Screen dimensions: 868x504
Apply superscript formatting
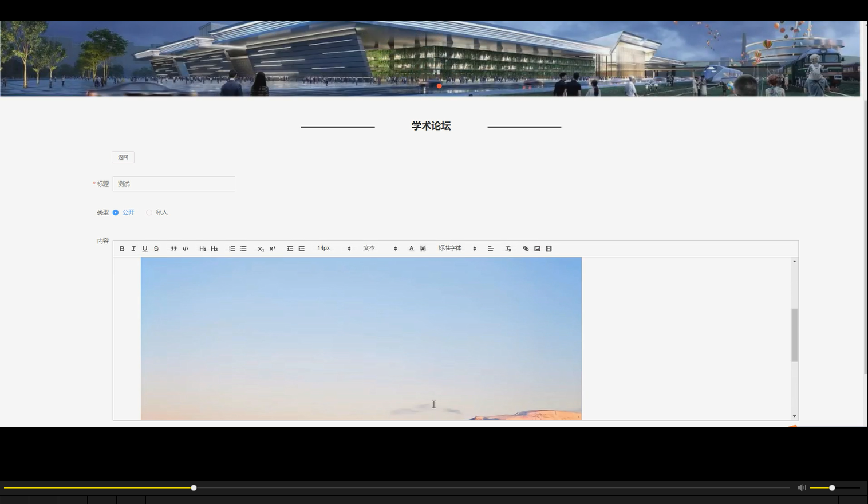click(271, 248)
